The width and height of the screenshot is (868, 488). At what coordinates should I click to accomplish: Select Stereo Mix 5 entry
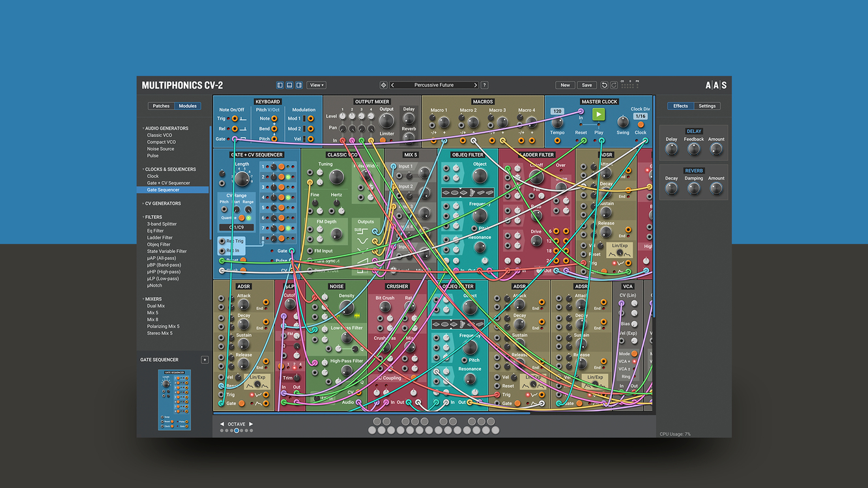(x=160, y=334)
